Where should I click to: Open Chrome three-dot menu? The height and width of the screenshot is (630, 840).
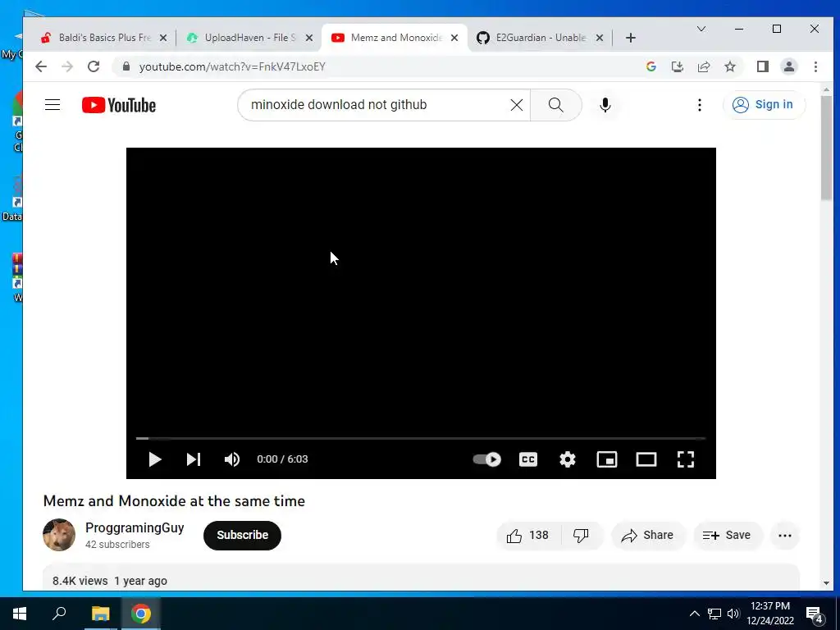click(x=815, y=66)
